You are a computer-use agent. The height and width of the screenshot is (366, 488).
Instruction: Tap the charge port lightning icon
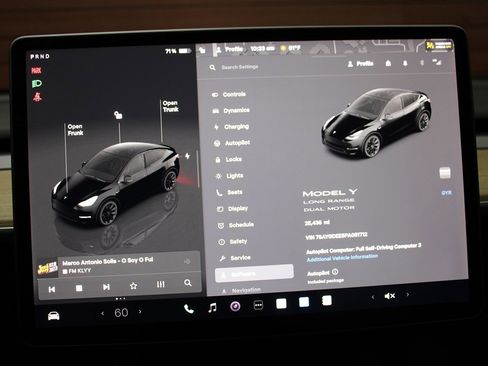coord(188,156)
